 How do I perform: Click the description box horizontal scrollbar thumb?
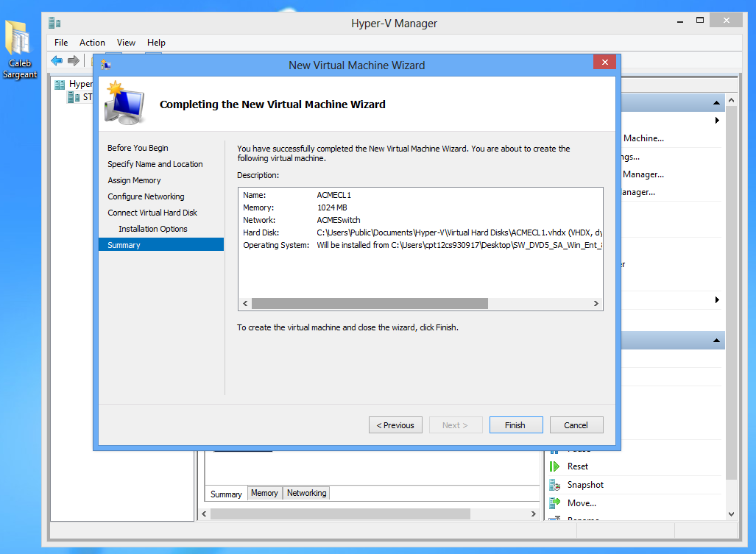370,304
